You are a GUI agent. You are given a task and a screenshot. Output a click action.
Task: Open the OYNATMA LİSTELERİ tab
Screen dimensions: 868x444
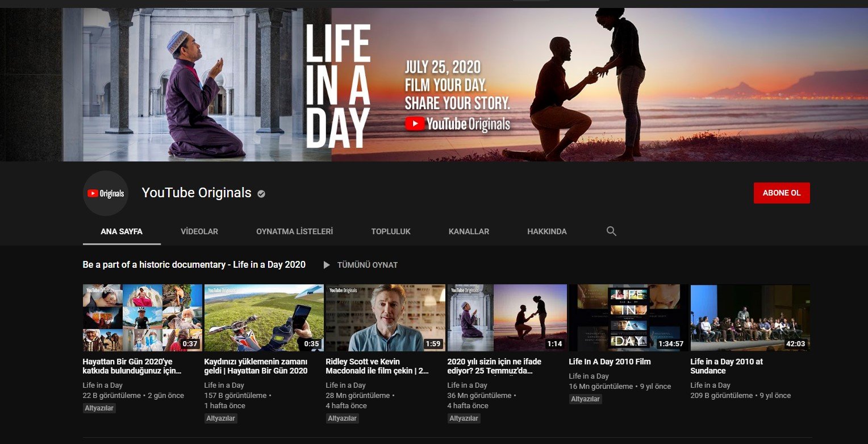pyautogui.click(x=294, y=231)
